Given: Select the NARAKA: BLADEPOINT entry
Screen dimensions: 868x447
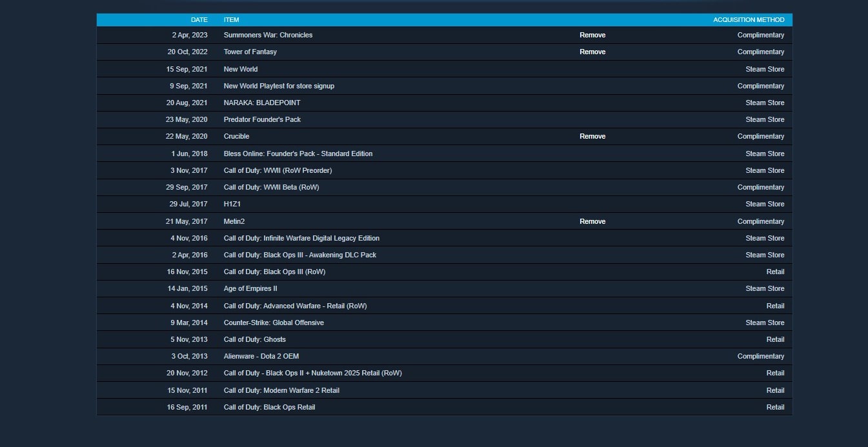Looking at the screenshot, I should (x=262, y=103).
